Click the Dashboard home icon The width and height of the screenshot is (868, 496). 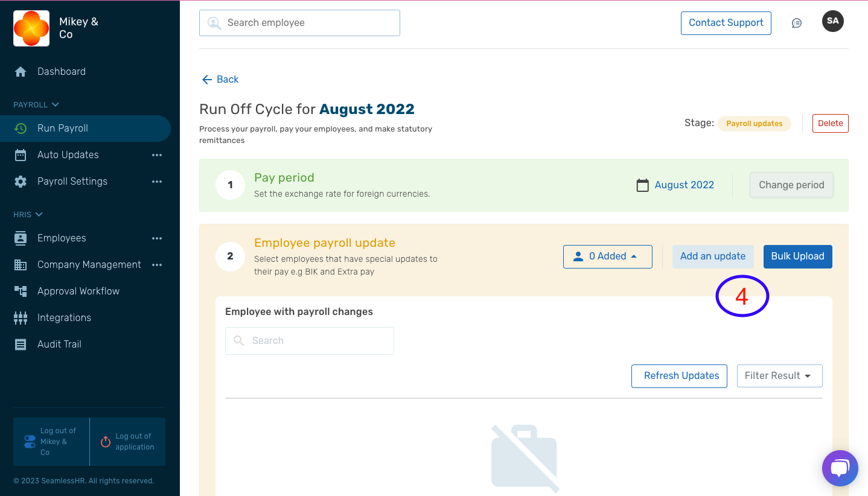20,71
